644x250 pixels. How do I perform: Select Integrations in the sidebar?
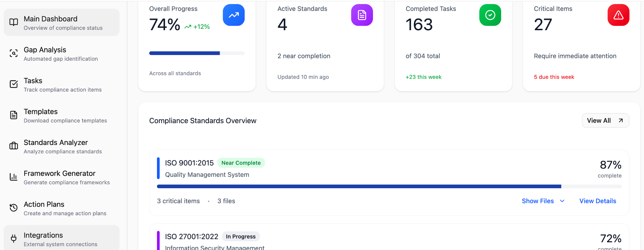point(62,238)
